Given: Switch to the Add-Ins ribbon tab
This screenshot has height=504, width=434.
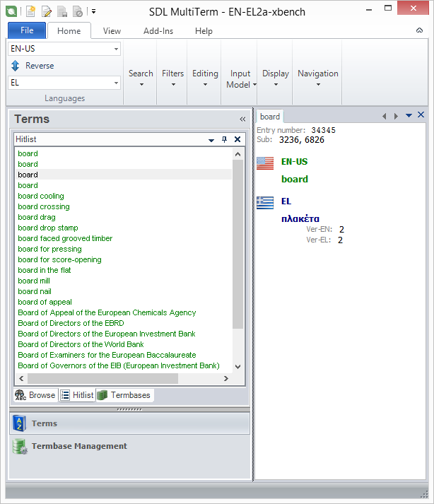Looking at the screenshot, I should [x=158, y=31].
